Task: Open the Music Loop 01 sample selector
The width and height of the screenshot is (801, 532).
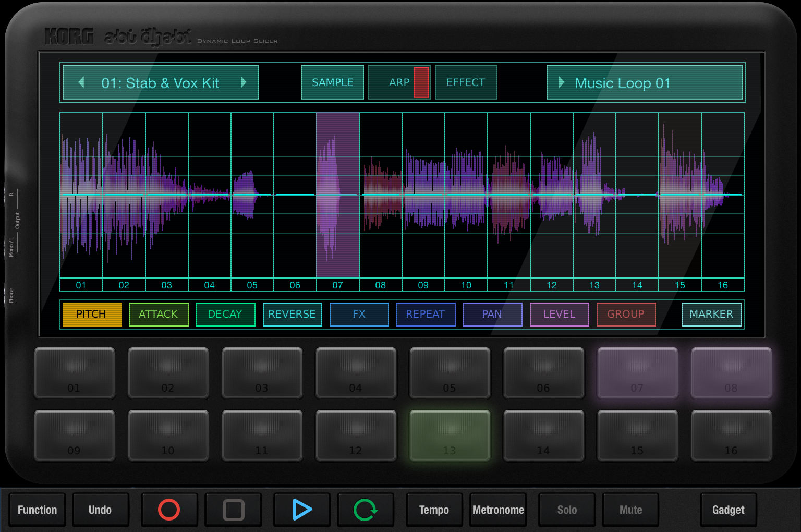Action: [645, 82]
